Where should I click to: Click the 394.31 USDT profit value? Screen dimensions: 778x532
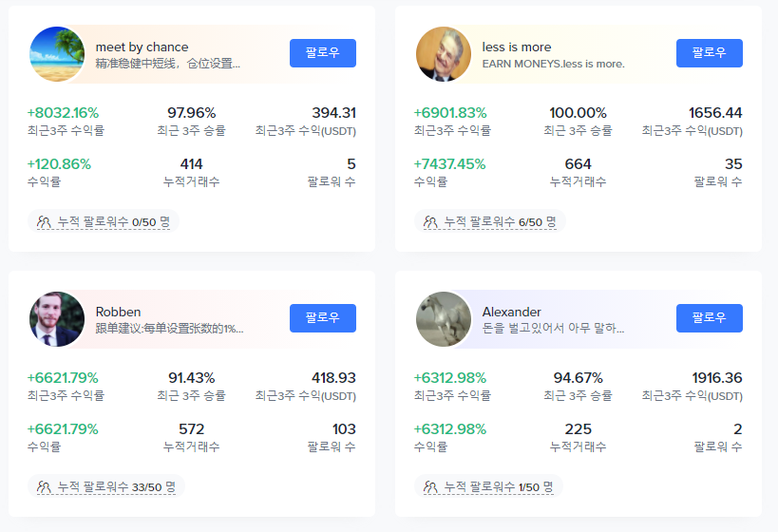point(334,113)
